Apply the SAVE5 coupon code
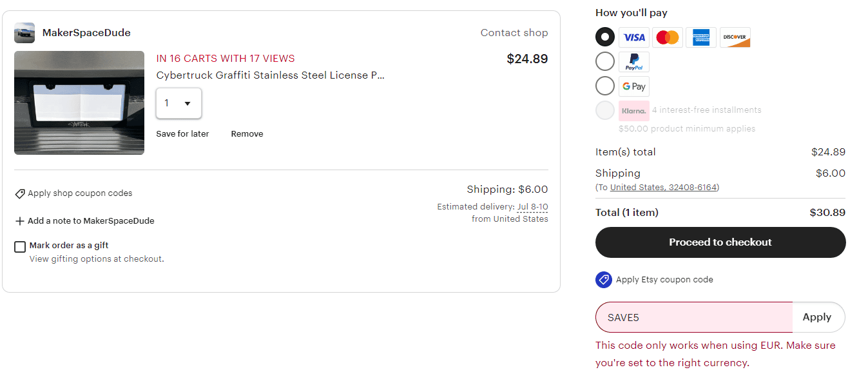The image size is (868, 381). click(x=816, y=317)
